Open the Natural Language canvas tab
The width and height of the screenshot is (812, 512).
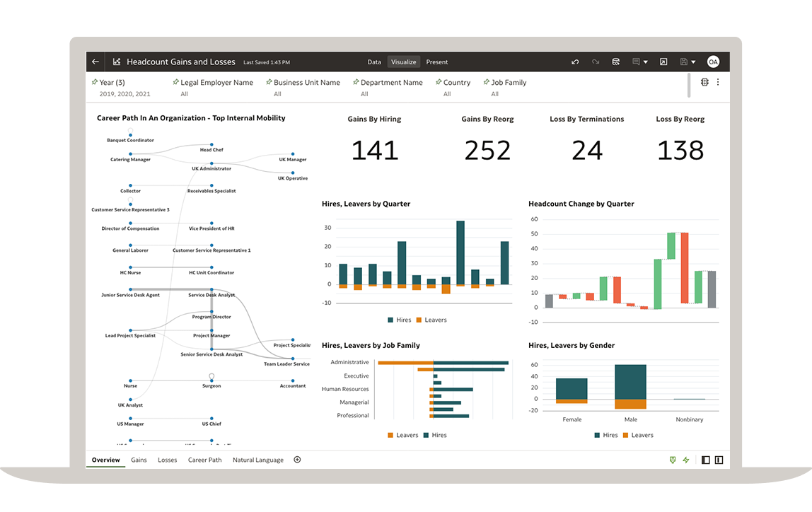pyautogui.click(x=257, y=460)
